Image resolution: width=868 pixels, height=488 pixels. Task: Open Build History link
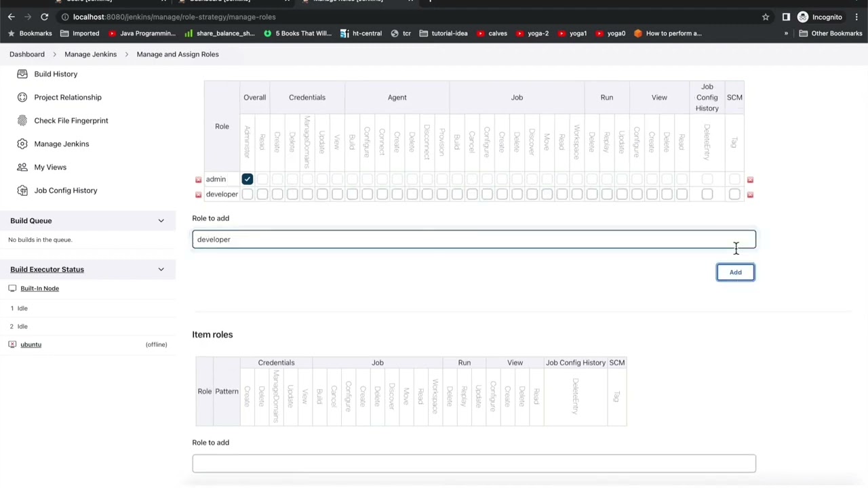coord(56,74)
